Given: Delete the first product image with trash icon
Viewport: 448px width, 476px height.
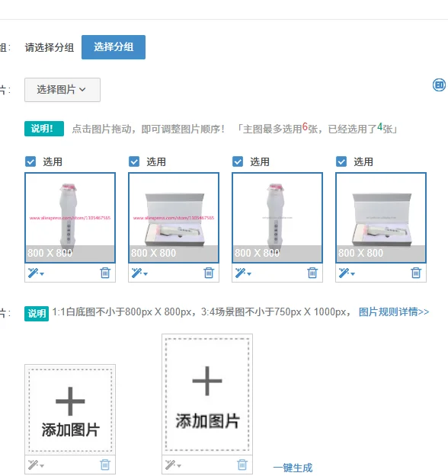Looking at the screenshot, I should (x=105, y=273).
